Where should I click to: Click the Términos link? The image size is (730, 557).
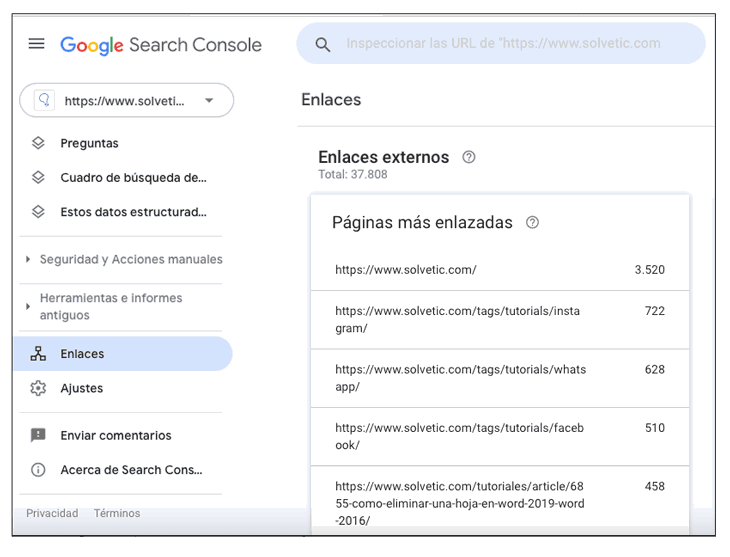pos(117,513)
